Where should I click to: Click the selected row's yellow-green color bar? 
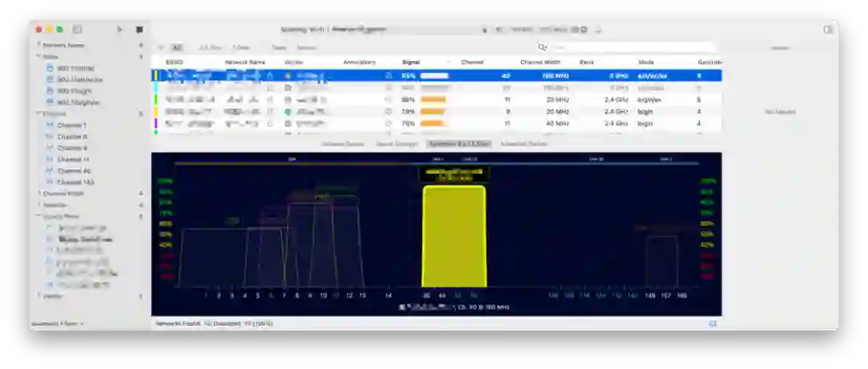click(x=156, y=76)
